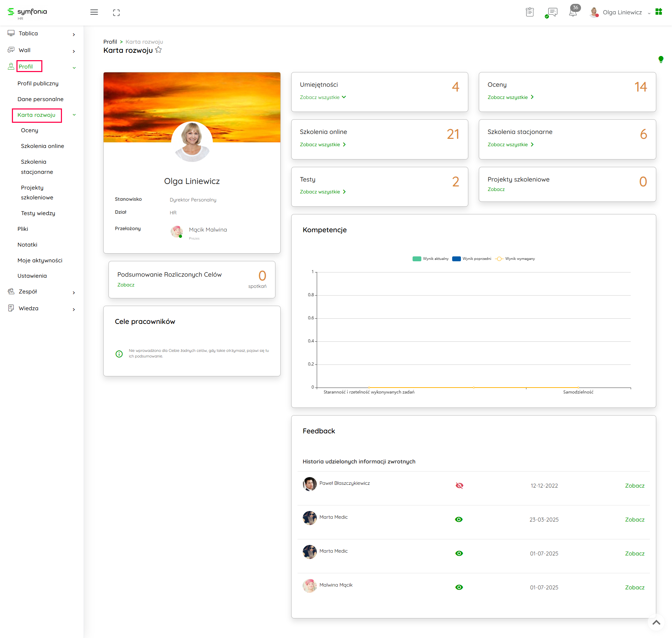Open Olga Liniewicz user dropdown menu
Viewport: 672px width, 638px height.
pos(622,13)
